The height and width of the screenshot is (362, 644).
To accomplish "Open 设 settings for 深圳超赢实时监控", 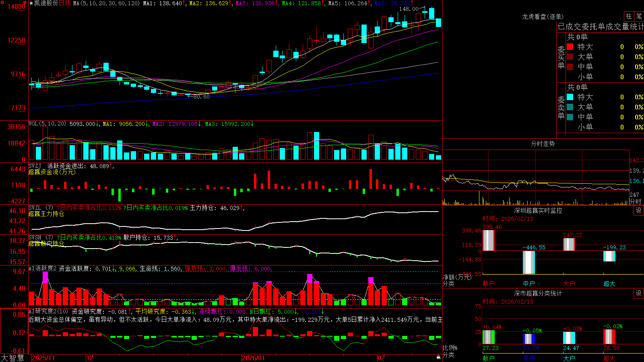I will click(639, 210).
